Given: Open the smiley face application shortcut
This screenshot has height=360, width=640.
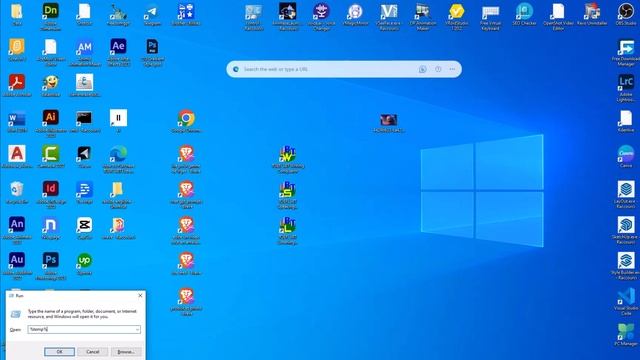Looking at the screenshot, I should point(51,82).
